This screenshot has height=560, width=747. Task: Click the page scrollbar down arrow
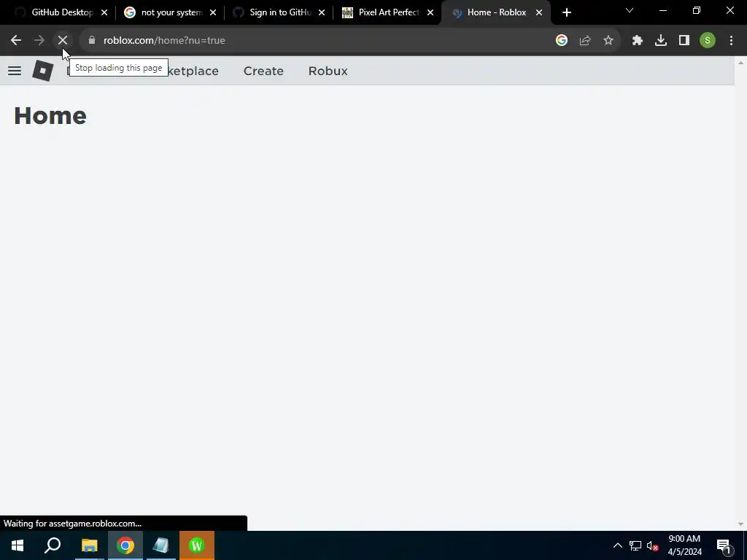click(x=740, y=524)
